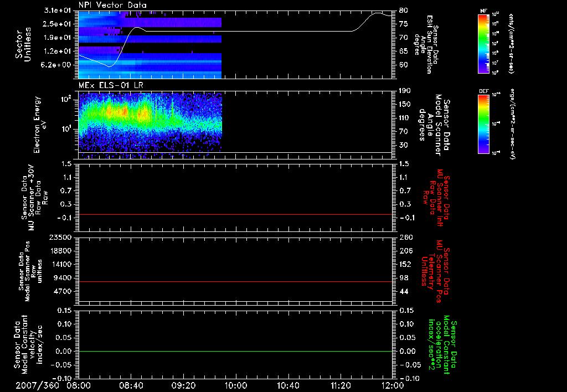Click the '10:00' time axis label

coord(236,385)
